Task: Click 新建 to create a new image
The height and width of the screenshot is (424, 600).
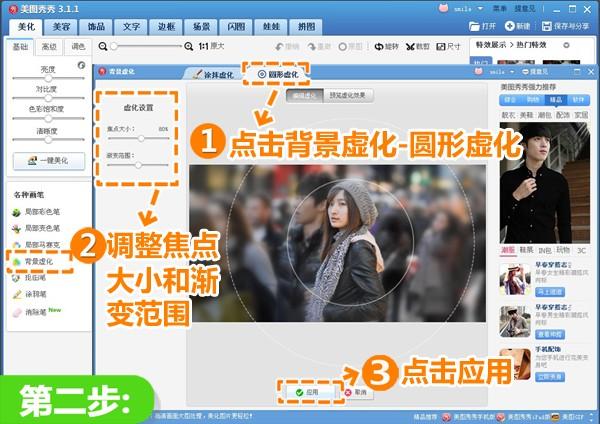Action: click(x=518, y=24)
